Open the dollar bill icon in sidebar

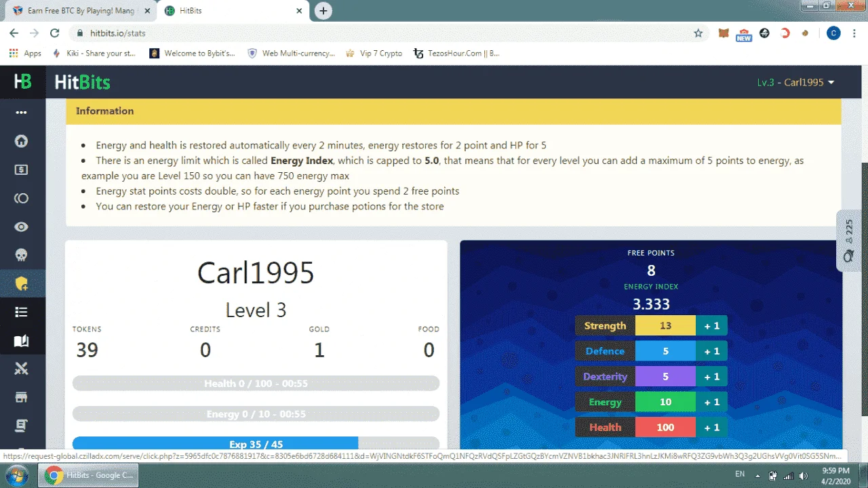pyautogui.click(x=22, y=169)
